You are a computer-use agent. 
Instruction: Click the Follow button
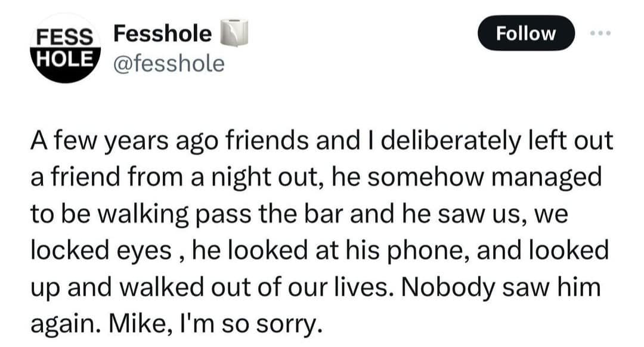point(526,33)
